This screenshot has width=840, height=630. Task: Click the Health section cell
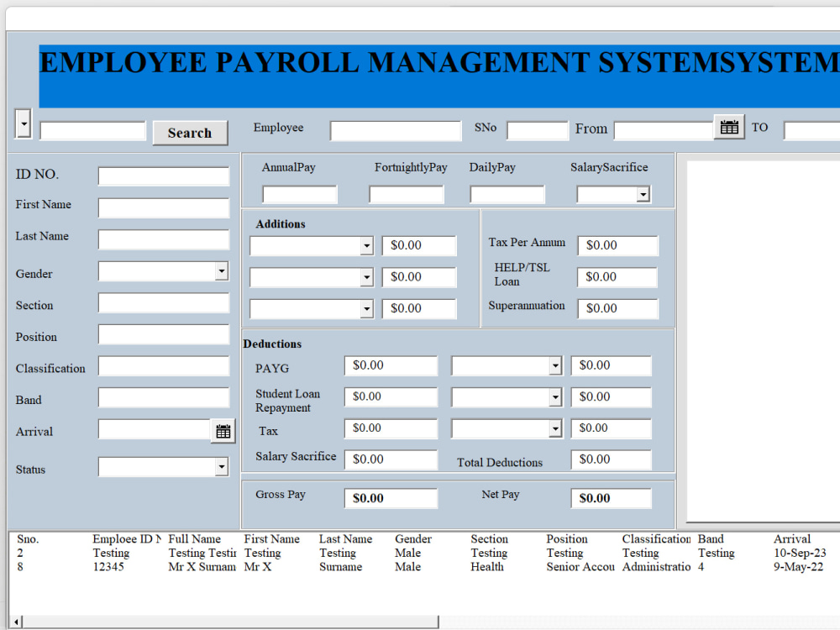[x=487, y=567]
